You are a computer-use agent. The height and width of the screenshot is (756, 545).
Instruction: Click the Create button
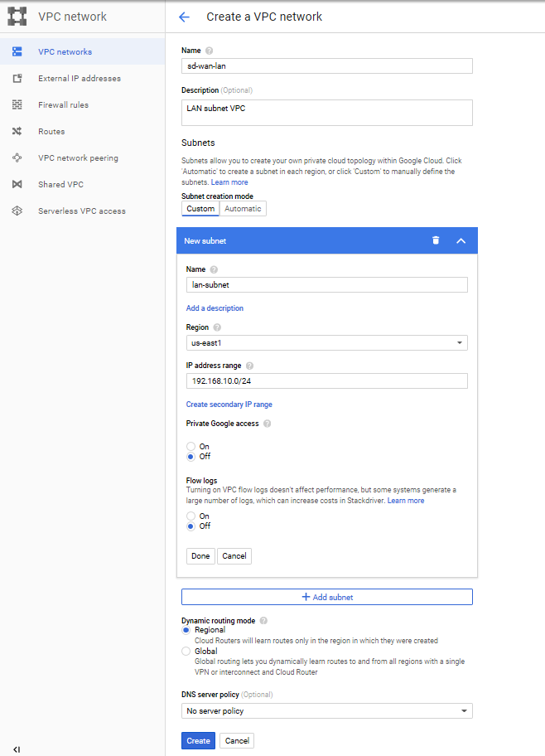[198, 740]
